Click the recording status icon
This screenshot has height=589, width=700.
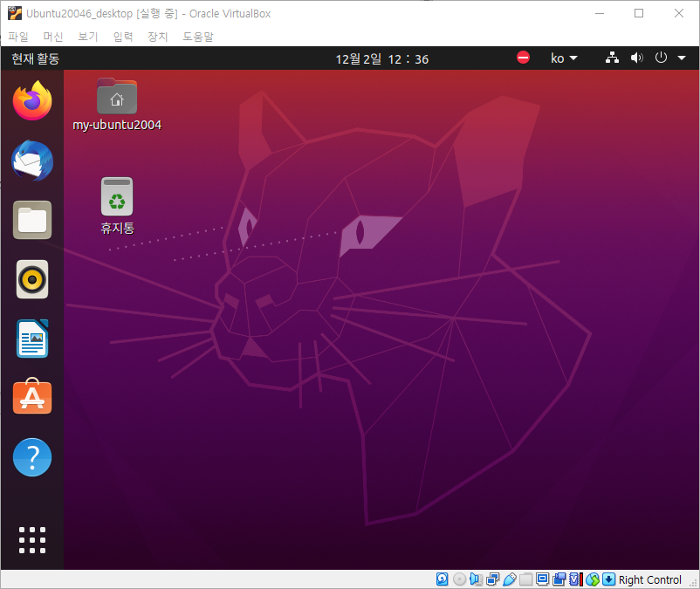[x=559, y=579]
